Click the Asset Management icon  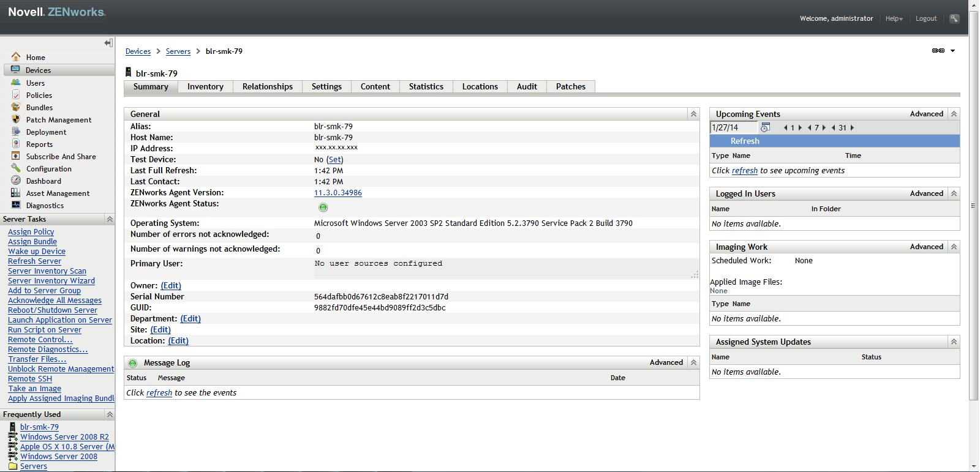tap(16, 193)
